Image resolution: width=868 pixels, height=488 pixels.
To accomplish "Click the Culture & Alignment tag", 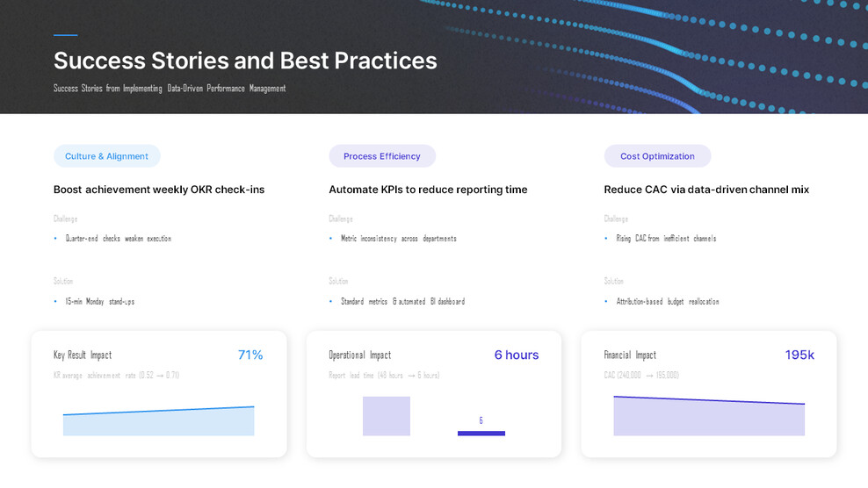I will 106,156.
